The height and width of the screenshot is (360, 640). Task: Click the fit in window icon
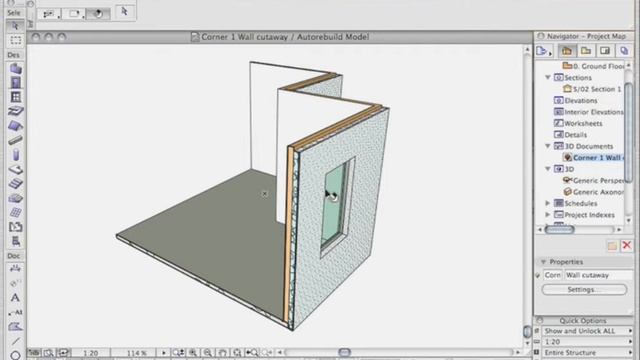point(237,353)
